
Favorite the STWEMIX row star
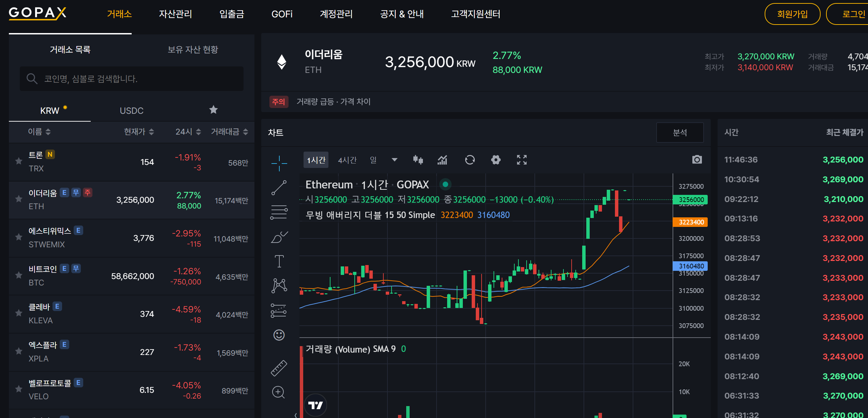(19, 237)
